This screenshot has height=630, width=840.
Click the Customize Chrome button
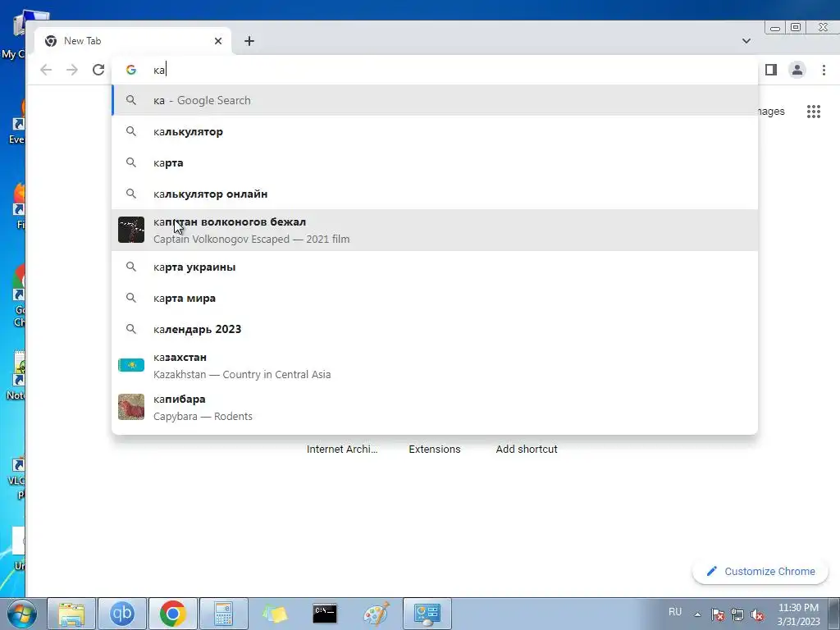[x=760, y=571]
